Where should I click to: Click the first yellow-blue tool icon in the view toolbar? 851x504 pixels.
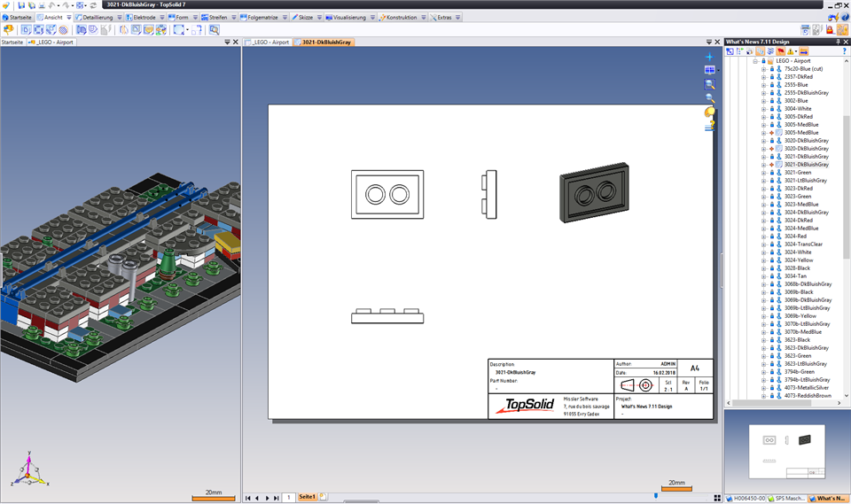click(9, 30)
